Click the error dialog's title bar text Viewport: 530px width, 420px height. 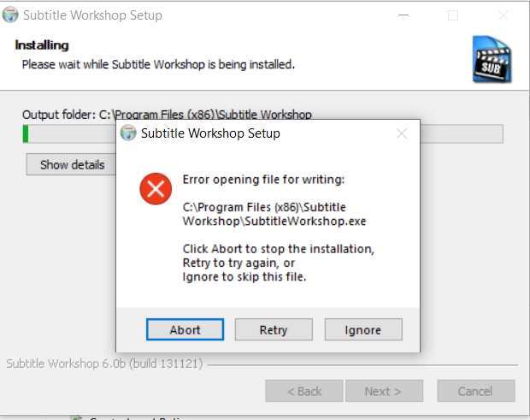210,133
